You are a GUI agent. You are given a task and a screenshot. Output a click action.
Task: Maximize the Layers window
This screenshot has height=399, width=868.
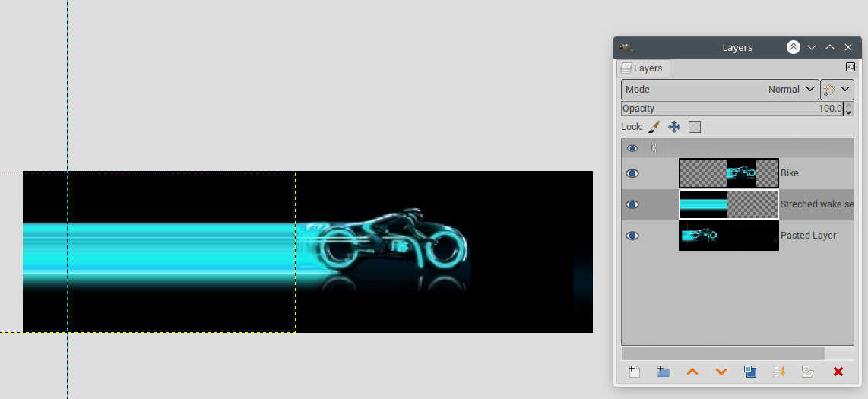pos(830,47)
